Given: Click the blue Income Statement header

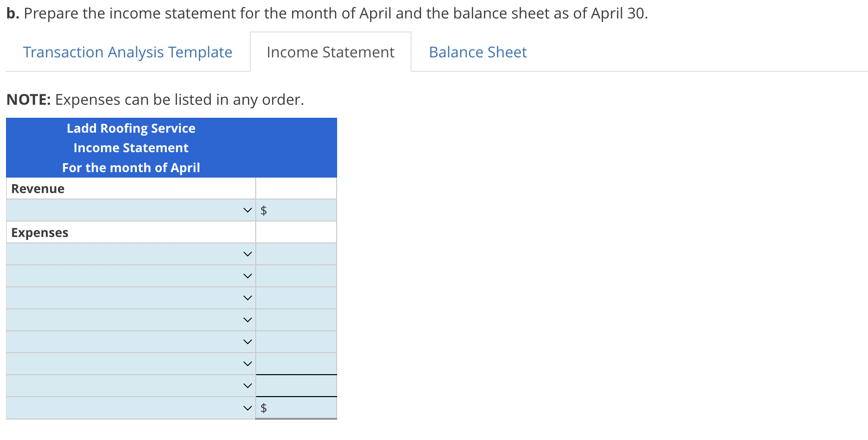Looking at the screenshot, I should (131, 148).
